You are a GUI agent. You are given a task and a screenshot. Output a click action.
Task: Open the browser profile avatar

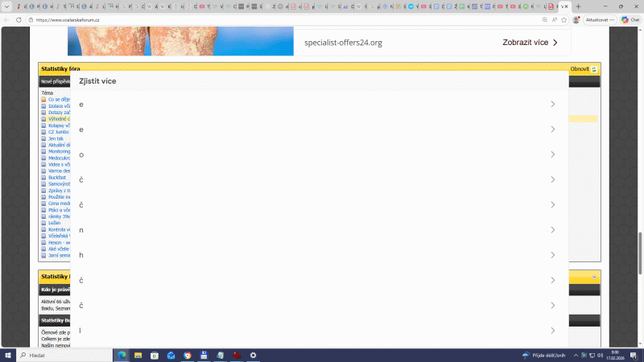[x=576, y=19]
